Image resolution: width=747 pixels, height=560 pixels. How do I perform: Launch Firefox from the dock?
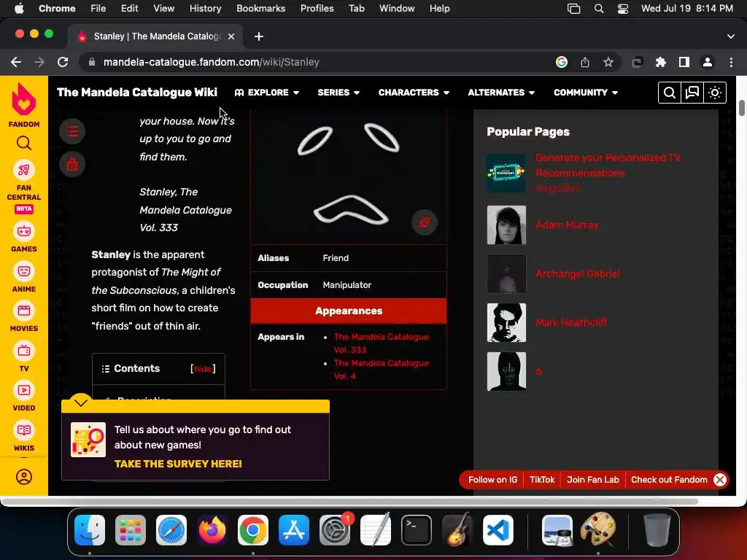212,529
